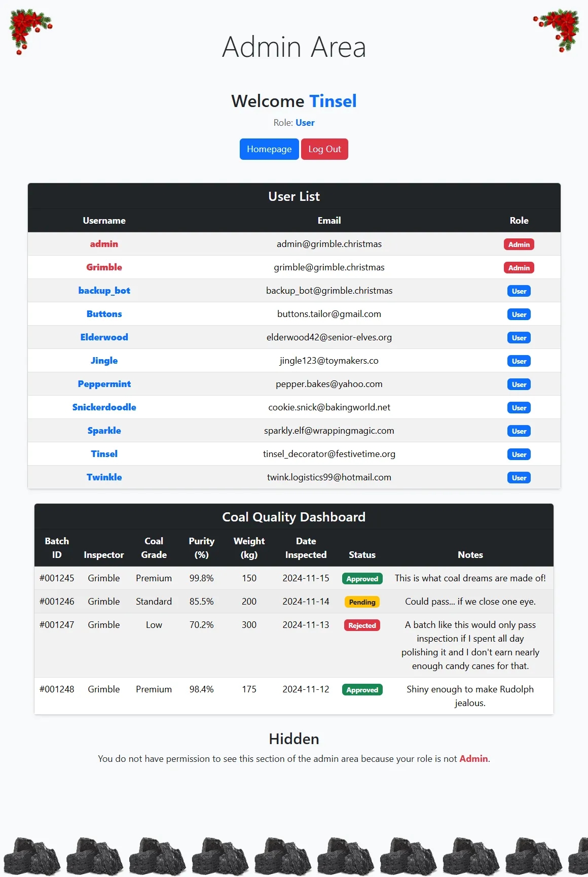This screenshot has width=588, height=877.
Task: Click the red Rejected status badge
Action: click(362, 625)
